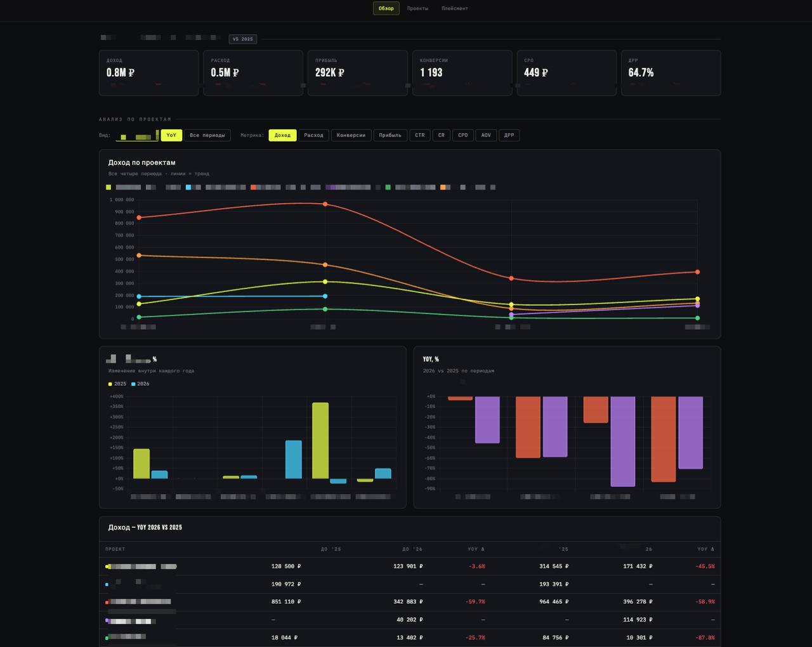The width and height of the screenshot is (812, 647).
Task: Select the 40 202 ₽ table cell
Action: (410, 620)
